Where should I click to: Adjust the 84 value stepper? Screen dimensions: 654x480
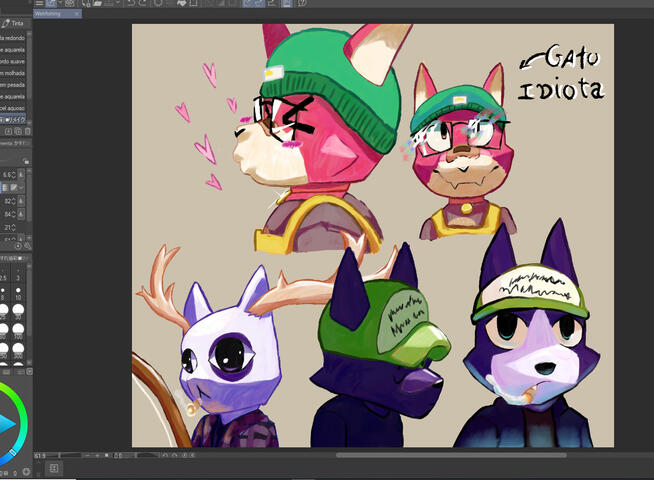tap(13, 214)
